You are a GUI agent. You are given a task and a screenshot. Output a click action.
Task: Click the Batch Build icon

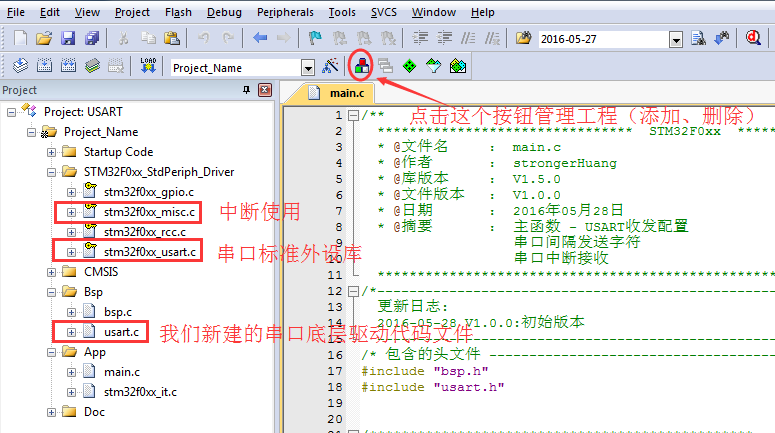pyautogui.click(x=92, y=66)
